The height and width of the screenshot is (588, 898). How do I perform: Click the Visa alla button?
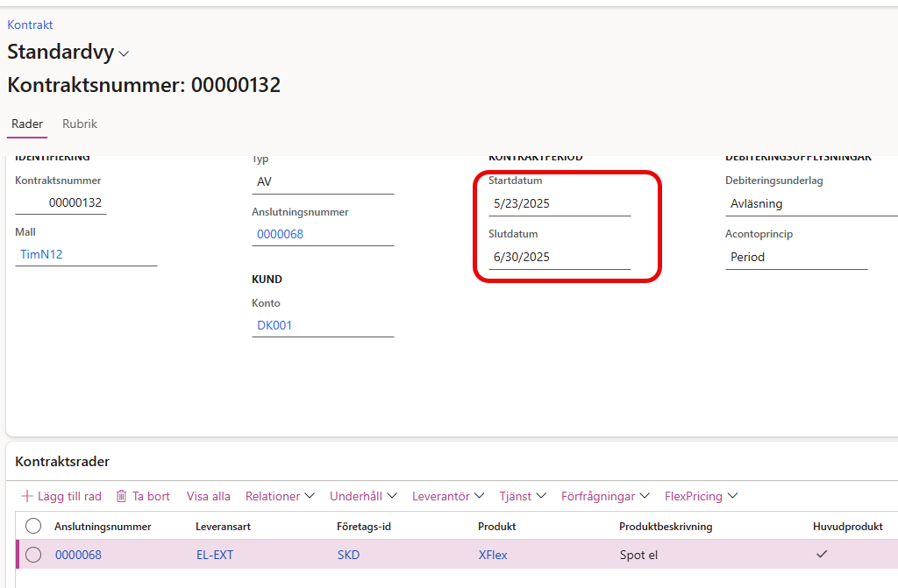(x=209, y=496)
